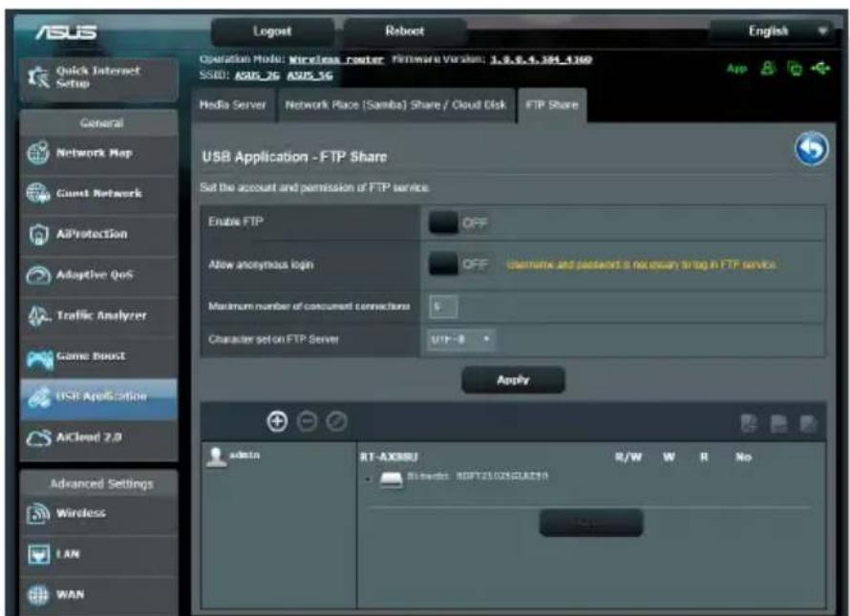Viewport: 850px width, 616px height.
Task: Click the No permission column header
Action: (x=743, y=457)
